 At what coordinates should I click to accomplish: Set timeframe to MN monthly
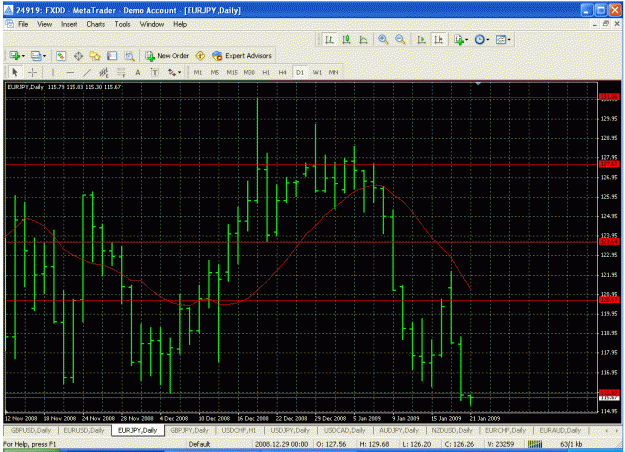pyautogui.click(x=333, y=72)
